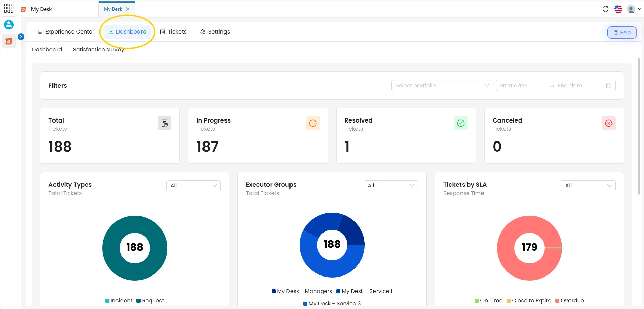Click the Total Tickets count 188
Image resolution: width=644 pixels, height=309 pixels.
[x=60, y=147]
